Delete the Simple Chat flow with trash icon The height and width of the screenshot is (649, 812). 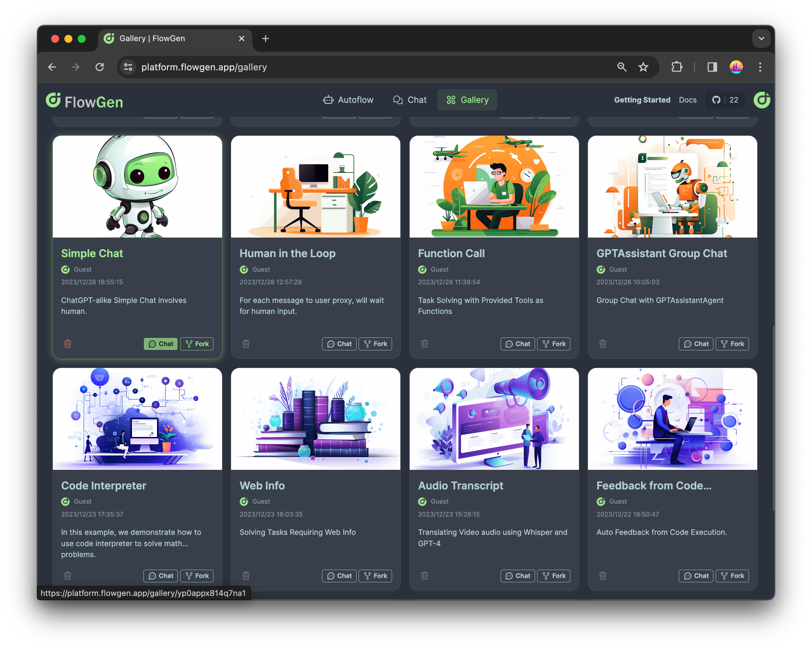pyautogui.click(x=68, y=344)
